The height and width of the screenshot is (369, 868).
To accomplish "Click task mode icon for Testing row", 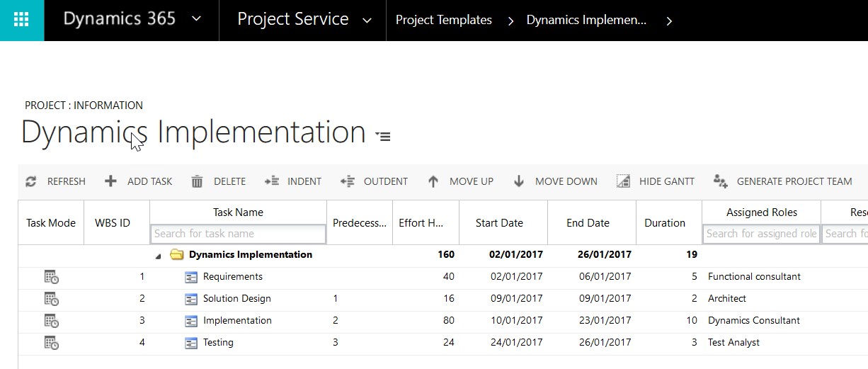I will point(51,343).
